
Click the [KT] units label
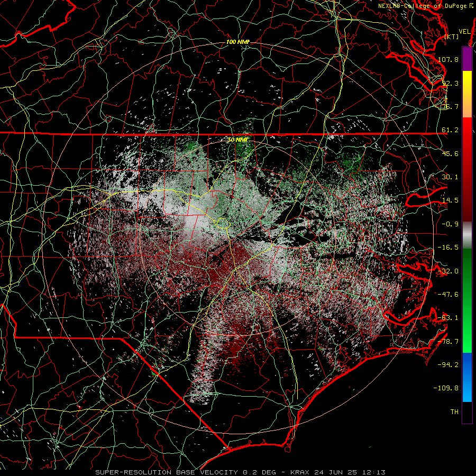coord(451,36)
